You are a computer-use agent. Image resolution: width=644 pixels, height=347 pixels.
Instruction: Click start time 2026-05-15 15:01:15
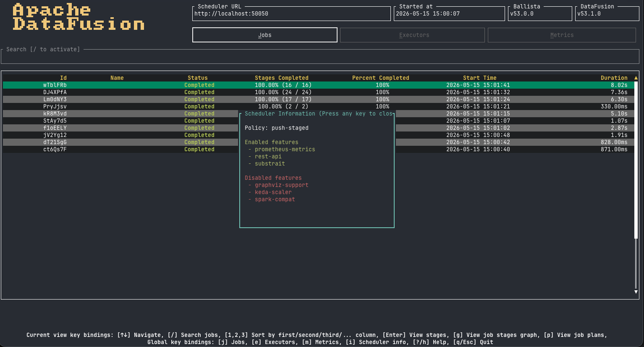pyautogui.click(x=478, y=113)
